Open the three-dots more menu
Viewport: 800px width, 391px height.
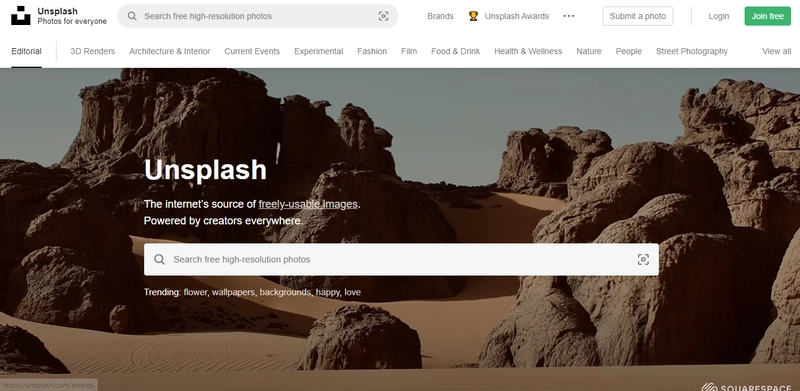click(569, 16)
